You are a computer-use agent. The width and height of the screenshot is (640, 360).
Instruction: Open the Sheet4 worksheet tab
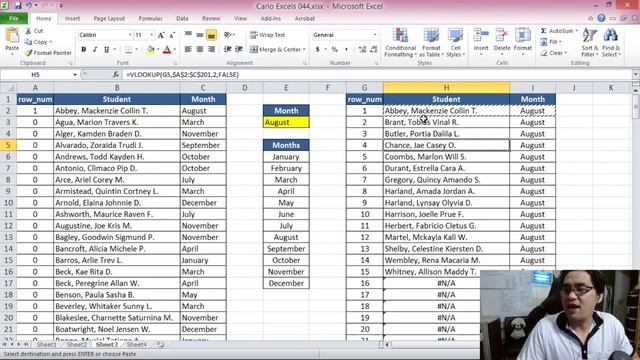(x=136, y=344)
